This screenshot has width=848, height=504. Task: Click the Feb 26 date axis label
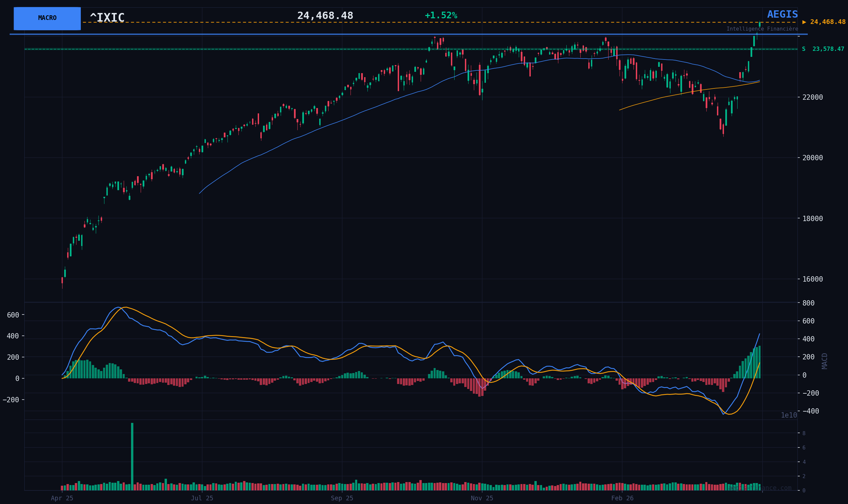tap(622, 498)
